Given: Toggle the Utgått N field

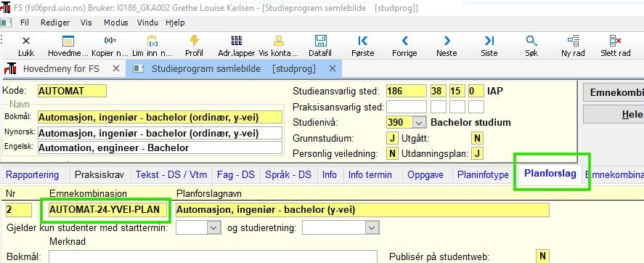Looking at the screenshot, I should (x=477, y=138).
